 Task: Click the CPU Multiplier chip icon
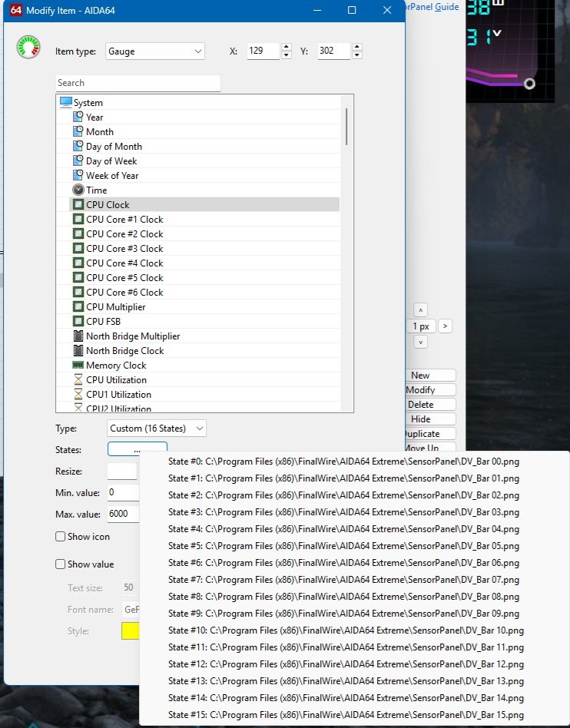pyautogui.click(x=78, y=306)
